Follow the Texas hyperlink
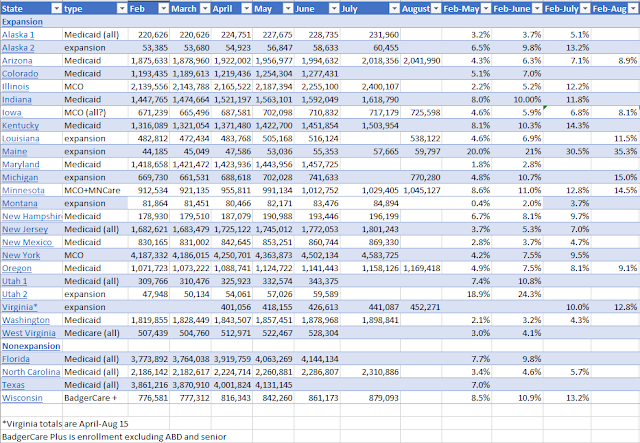 (13, 385)
